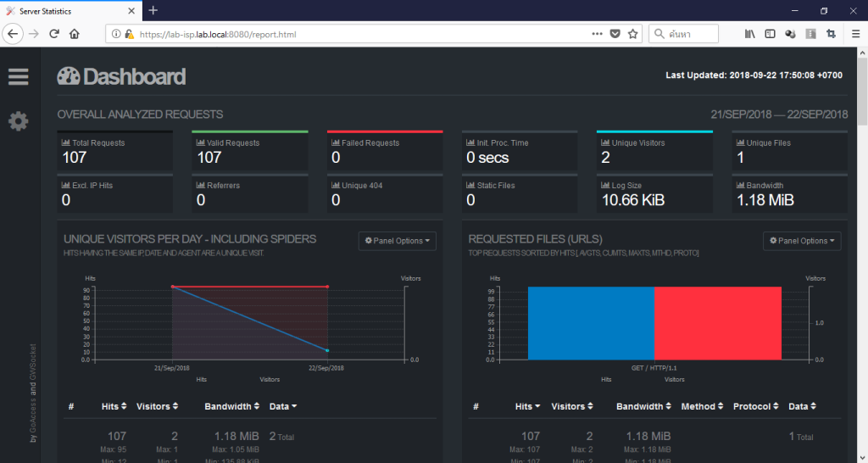
Task: Click the red bar in Requested Files chart
Action: pos(717,323)
